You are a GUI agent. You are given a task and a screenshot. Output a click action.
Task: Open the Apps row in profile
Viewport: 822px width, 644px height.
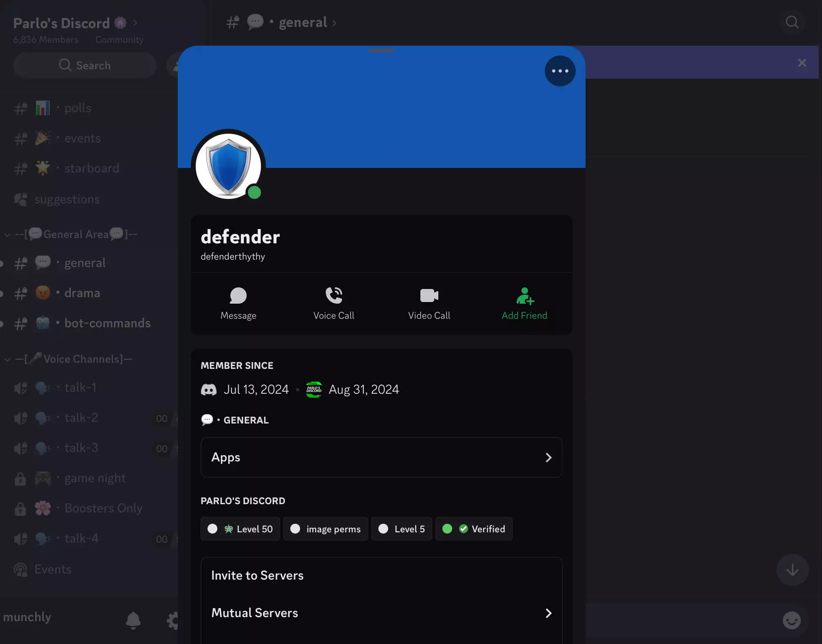point(381,457)
